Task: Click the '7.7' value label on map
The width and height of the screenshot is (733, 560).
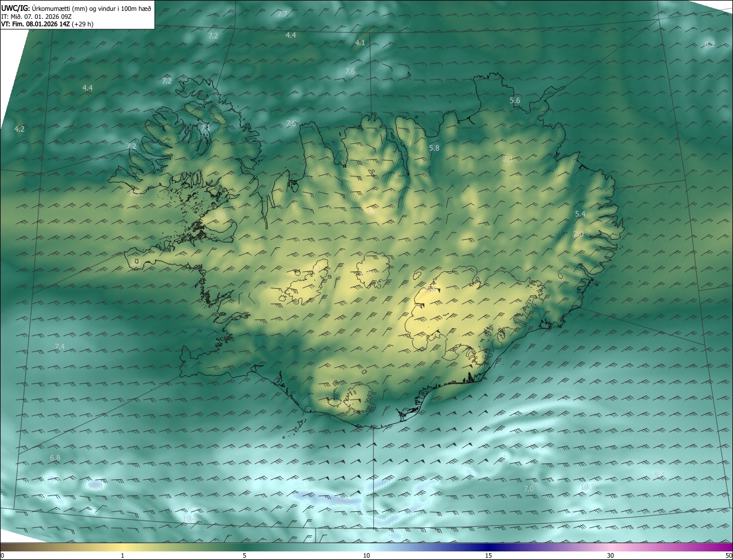Action: point(282,14)
